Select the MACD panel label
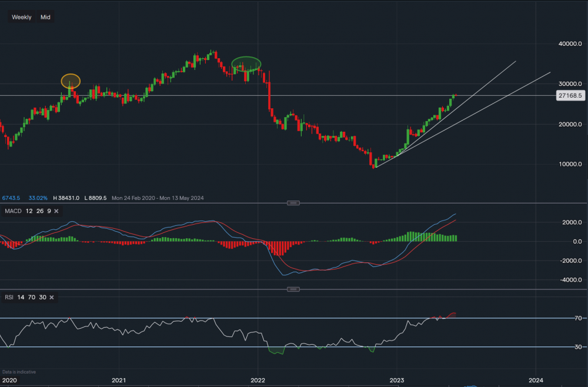This screenshot has height=387, width=588. click(x=12, y=211)
